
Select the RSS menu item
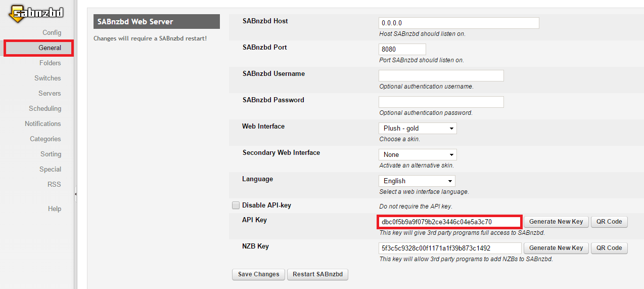(x=54, y=185)
